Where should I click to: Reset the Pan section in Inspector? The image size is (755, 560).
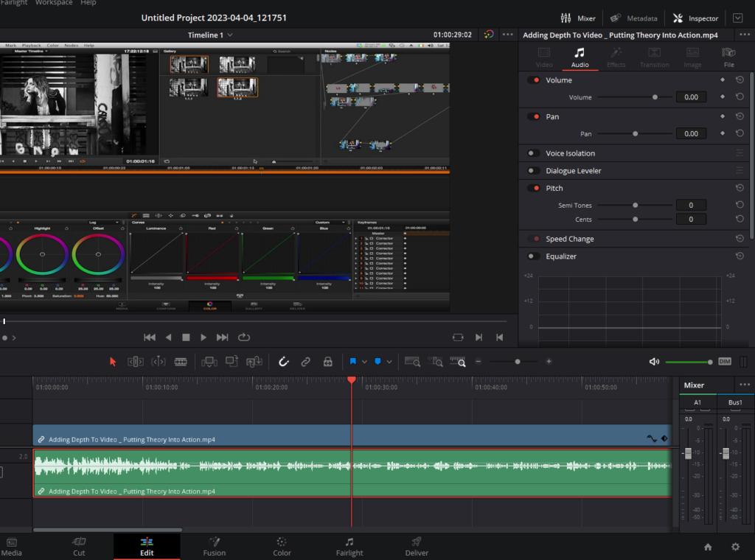pyautogui.click(x=740, y=116)
